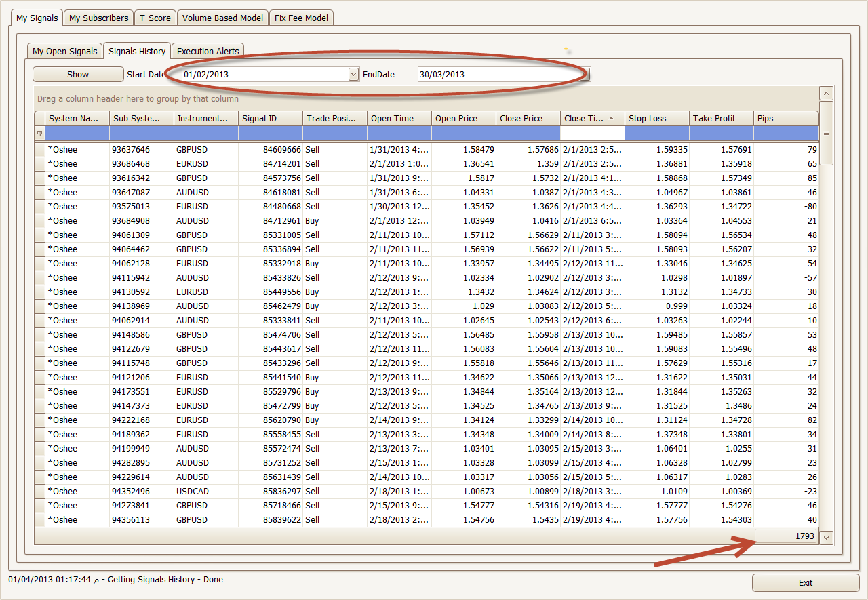Click Sub System cell 94138969
This screenshot has width=868, height=600.
(x=142, y=306)
